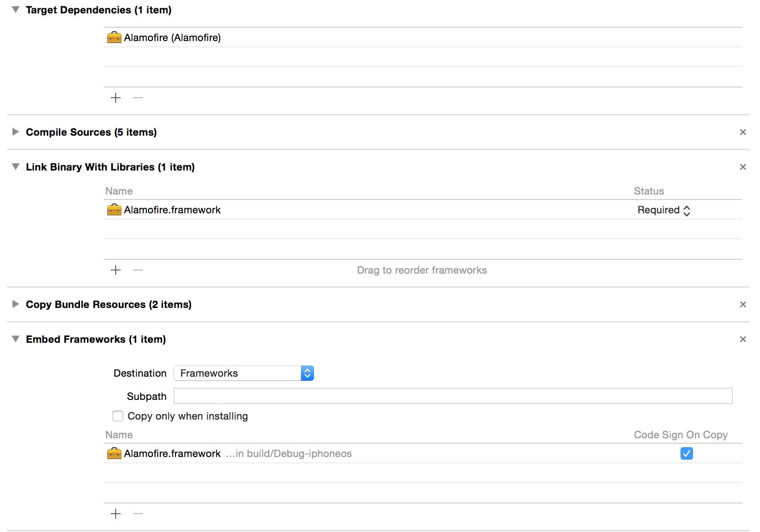Remove a framework from Embed Frameworks
This screenshot has height=532, width=760.
click(x=138, y=514)
